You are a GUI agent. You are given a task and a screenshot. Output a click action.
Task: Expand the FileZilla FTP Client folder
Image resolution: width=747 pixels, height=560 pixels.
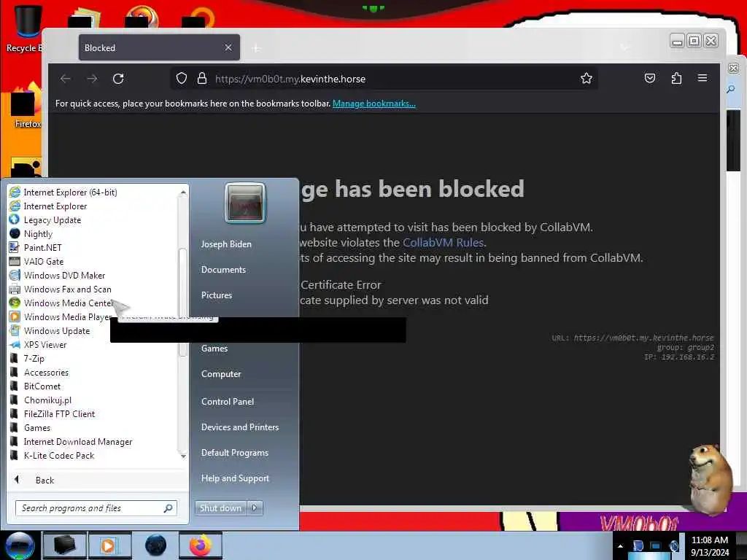pyautogui.click(x=59, y=414)
